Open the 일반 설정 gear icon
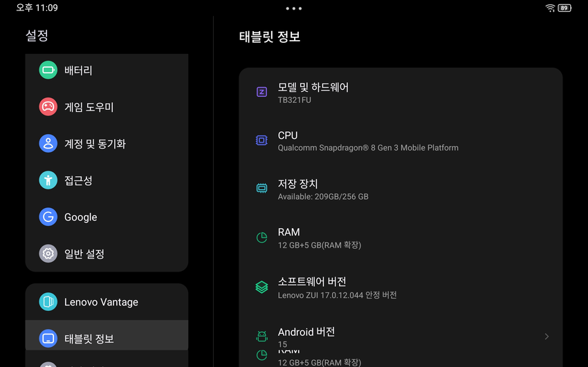 pyautogui.click(x=48, y=254)
